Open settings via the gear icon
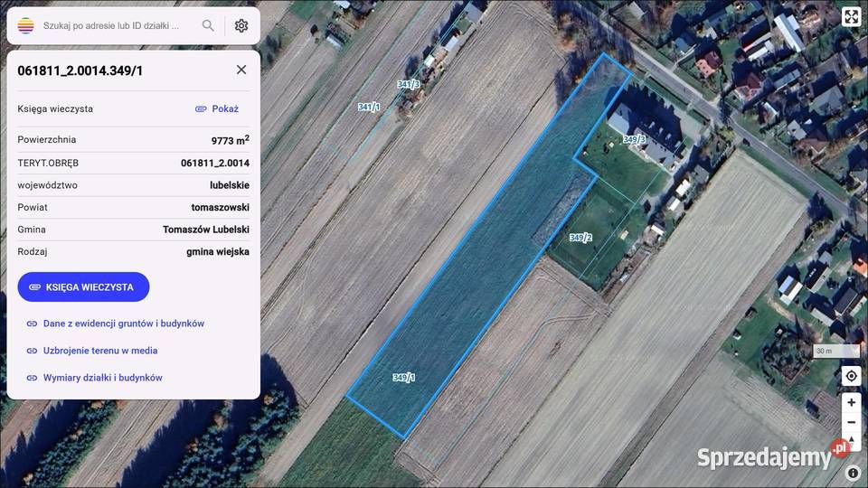This screenshot has height=488, width=868. tap(241, 25)
